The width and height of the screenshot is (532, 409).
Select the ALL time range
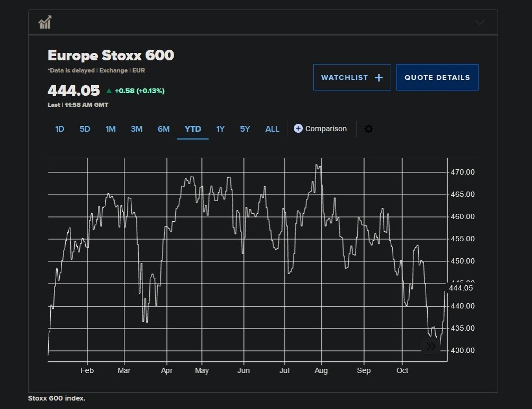pyautogui.click(x=272, y=129)
